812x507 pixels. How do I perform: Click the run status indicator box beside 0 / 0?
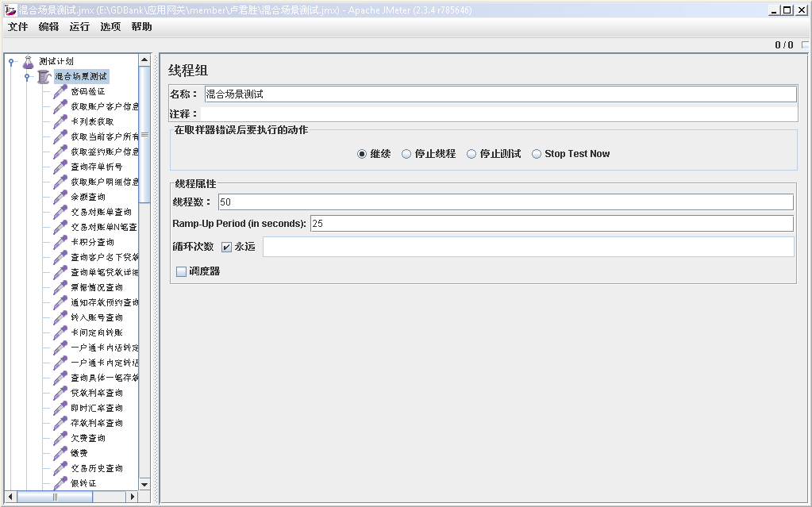805,45
